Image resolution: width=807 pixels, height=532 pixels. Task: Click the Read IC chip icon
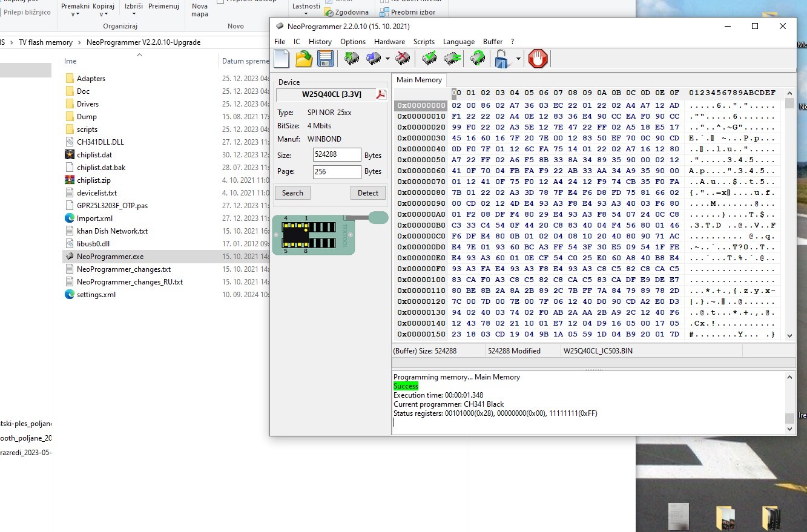pos(352,59)
